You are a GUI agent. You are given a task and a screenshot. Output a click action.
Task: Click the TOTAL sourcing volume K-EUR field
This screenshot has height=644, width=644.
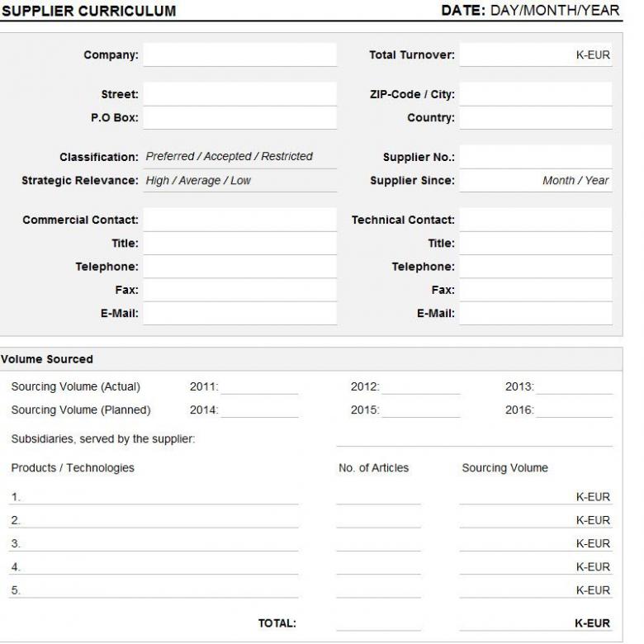pos(535,624)
